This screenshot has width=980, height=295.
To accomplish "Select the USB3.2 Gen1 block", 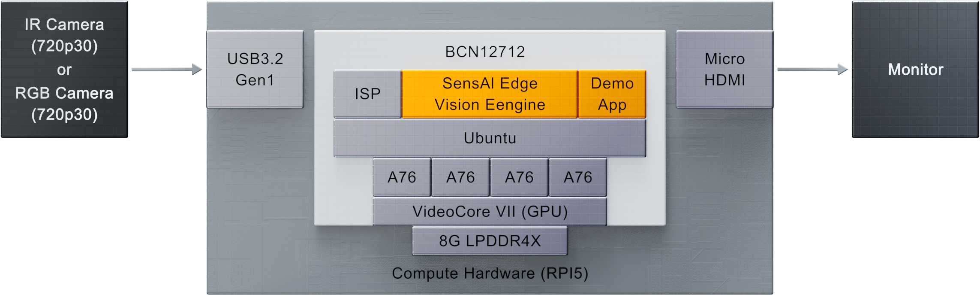I will (255, 69).
